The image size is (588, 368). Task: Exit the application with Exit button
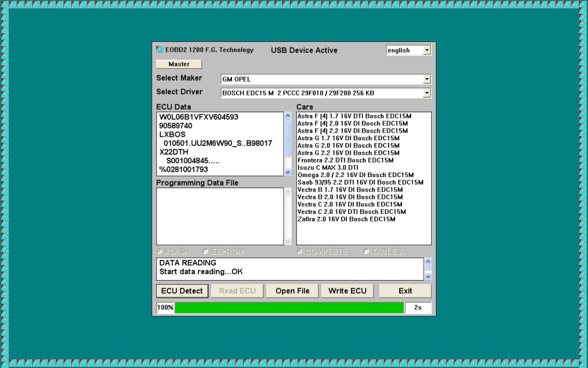point(405,291)
